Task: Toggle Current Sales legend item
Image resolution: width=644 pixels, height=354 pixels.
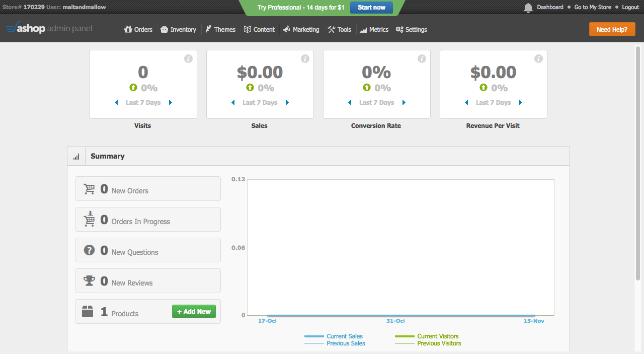Action: pyautogui.click(x=334, y=336)
